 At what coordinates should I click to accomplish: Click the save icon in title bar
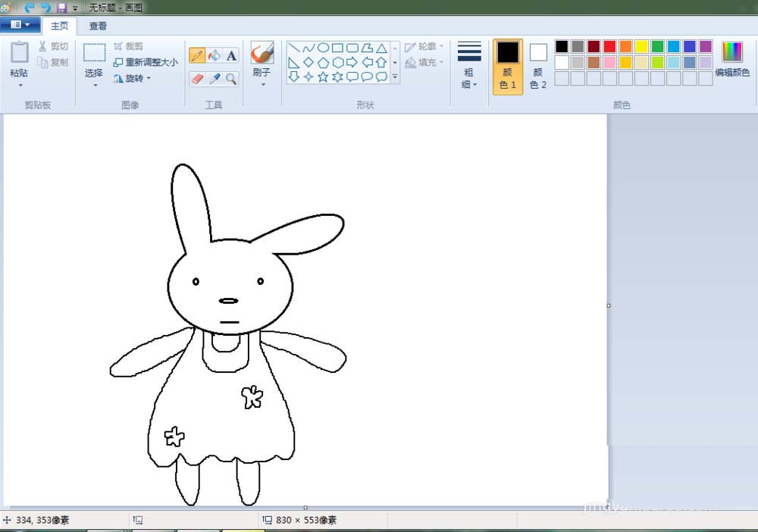point(61,8)
